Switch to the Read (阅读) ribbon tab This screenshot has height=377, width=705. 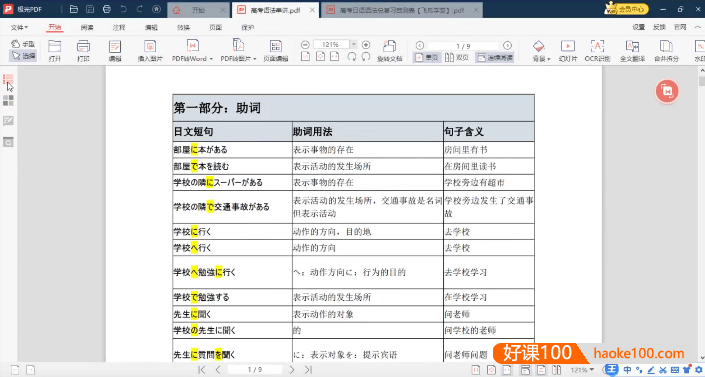coord(87,27)
